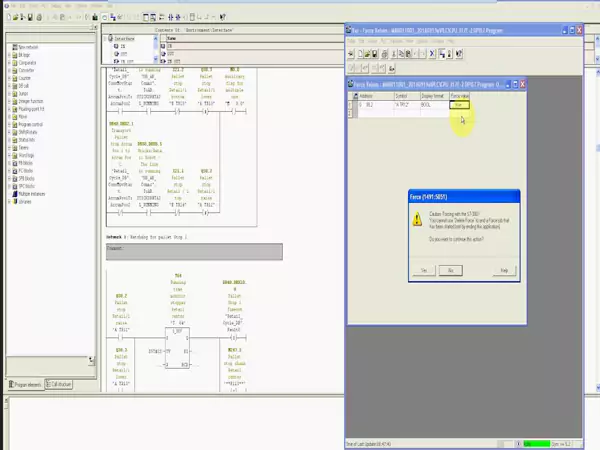The image size is (600, 450).
Task: Click the Force value cell highlighted in yellow
Action: click(459, 104)
